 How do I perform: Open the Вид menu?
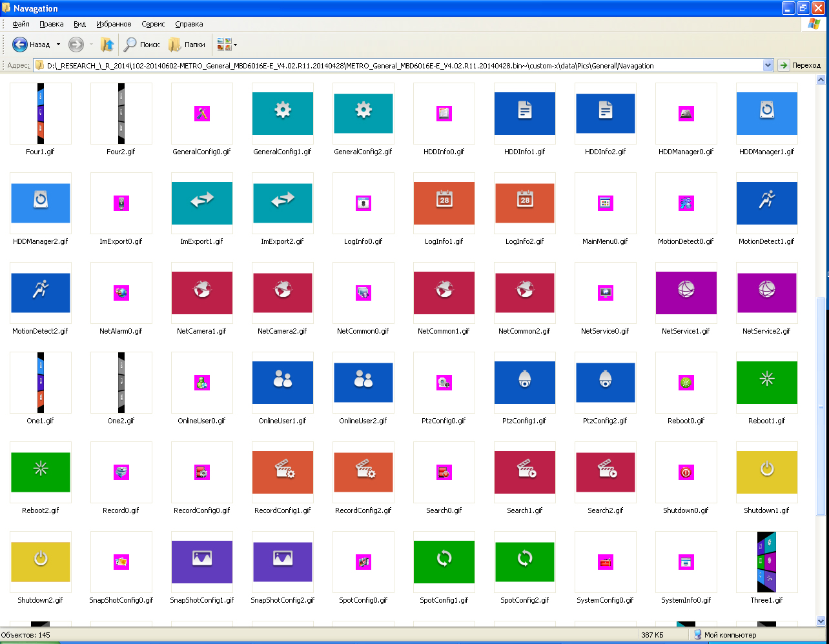79,24
